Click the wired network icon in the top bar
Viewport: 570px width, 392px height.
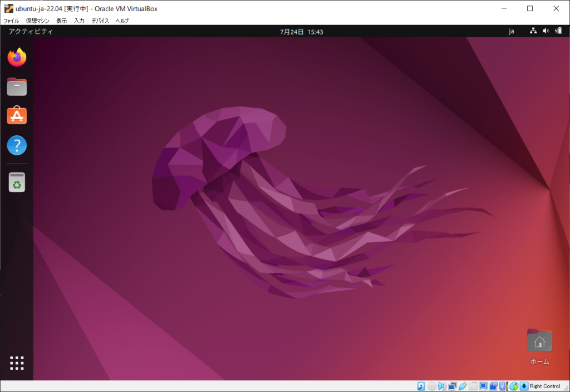(x=533, y=31)
